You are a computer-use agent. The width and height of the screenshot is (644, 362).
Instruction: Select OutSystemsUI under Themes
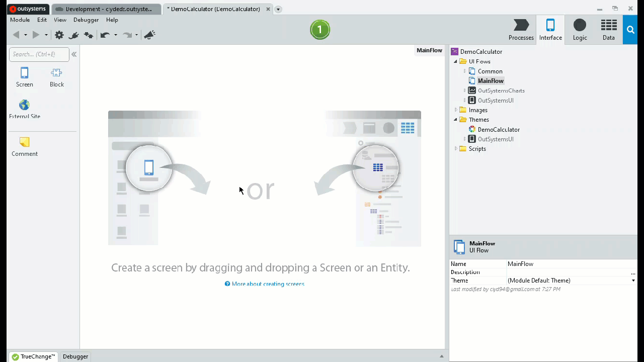496,139
